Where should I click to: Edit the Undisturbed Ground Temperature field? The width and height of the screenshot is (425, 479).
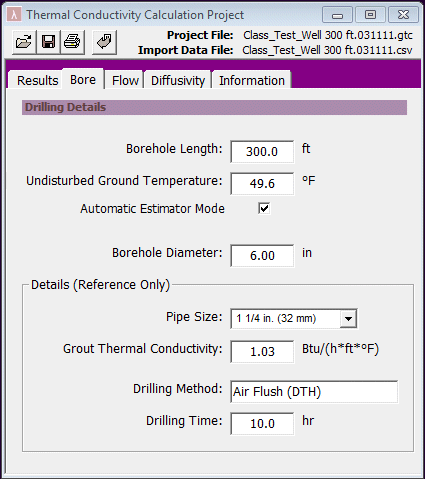tap(262, 184)
